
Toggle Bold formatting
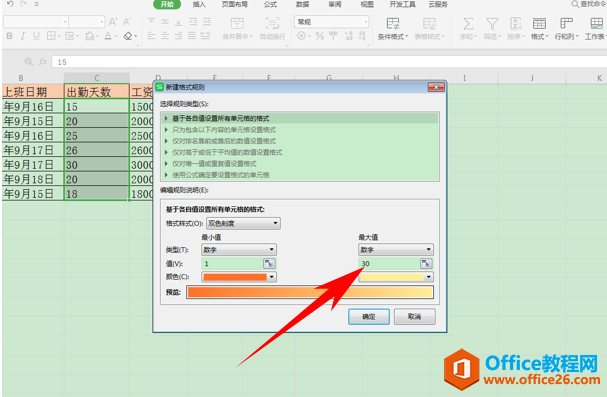9,36
